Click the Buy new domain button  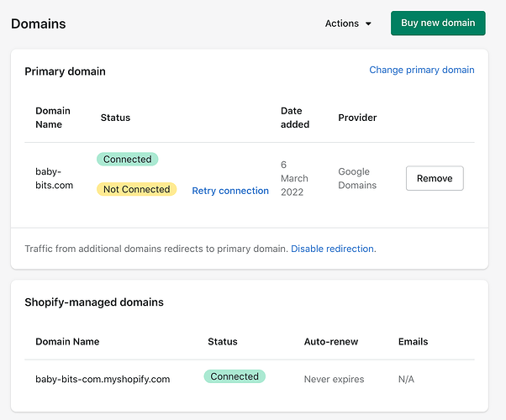pos(438,24)
